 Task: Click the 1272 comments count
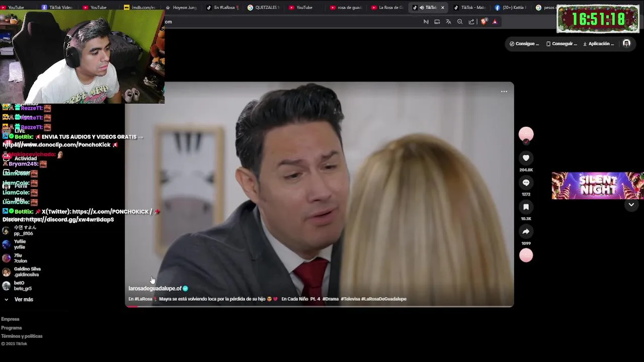click(x=526, y=194)
